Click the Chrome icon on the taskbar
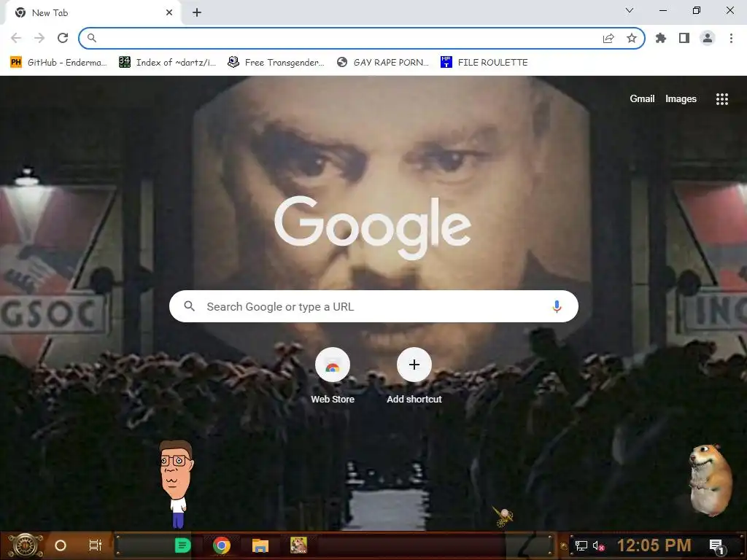747x560 pixels. tap(222, 545)
